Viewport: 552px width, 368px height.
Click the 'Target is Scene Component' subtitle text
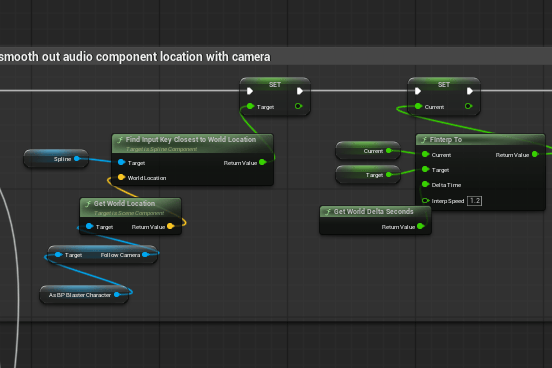click(x=129, y=213)
